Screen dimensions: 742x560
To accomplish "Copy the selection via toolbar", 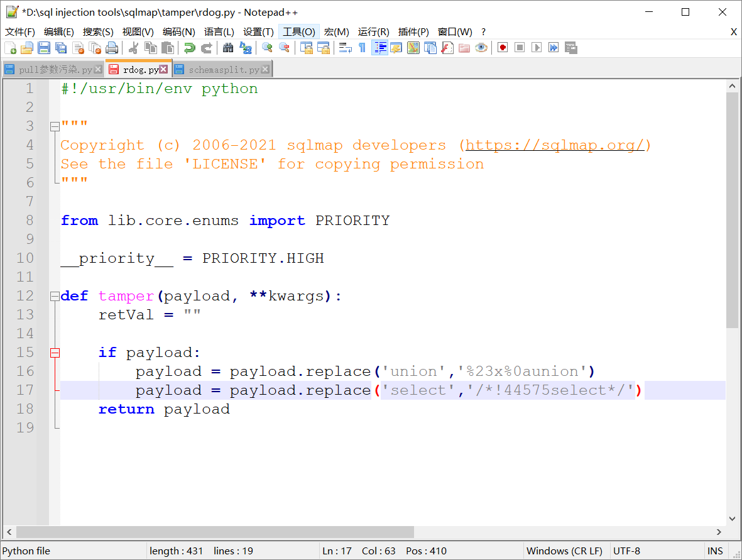I will [x=151, y=48].
